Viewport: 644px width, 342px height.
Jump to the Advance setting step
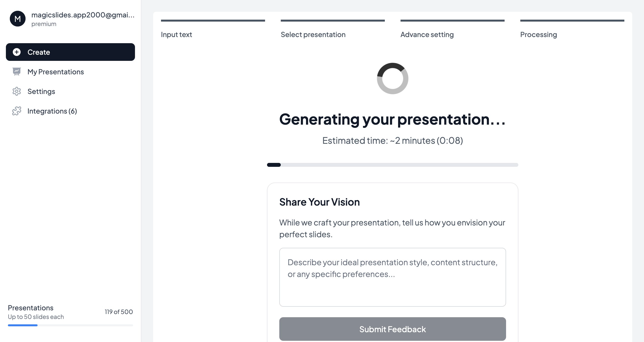(427, 35)
